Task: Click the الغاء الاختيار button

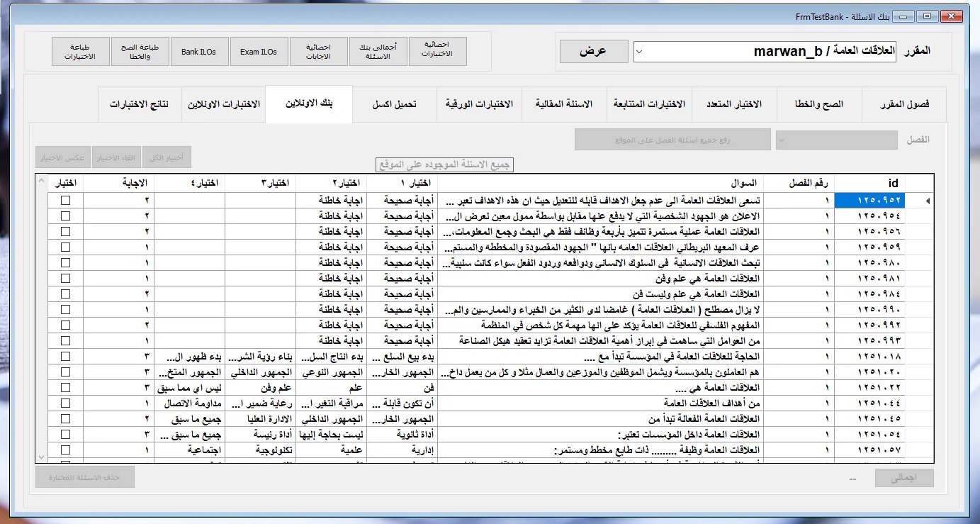Action: (x=118, y=157)
